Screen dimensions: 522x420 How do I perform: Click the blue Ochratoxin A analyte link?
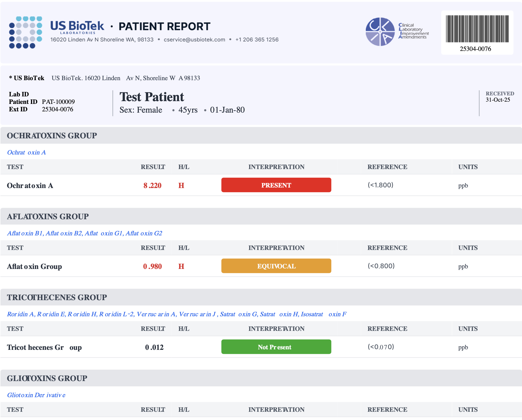click(x=26, y=152)
